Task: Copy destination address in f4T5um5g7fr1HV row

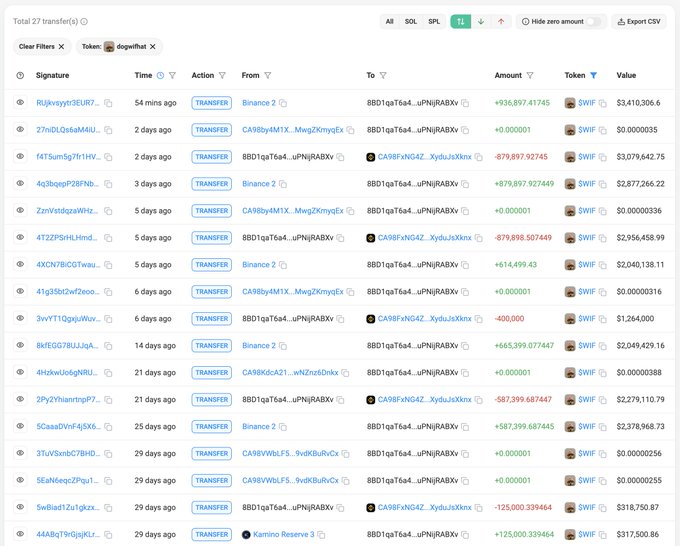Action: [x=479, y=157]
